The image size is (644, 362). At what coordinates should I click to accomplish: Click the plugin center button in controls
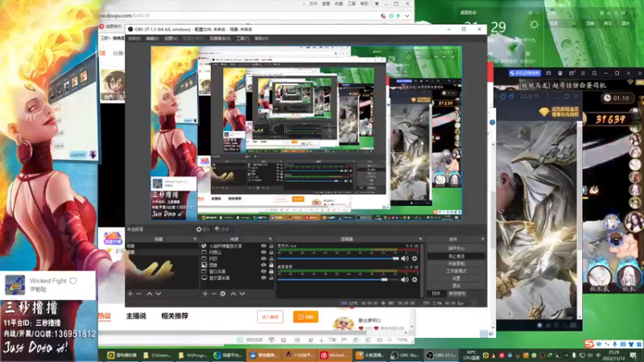[456, 249]
